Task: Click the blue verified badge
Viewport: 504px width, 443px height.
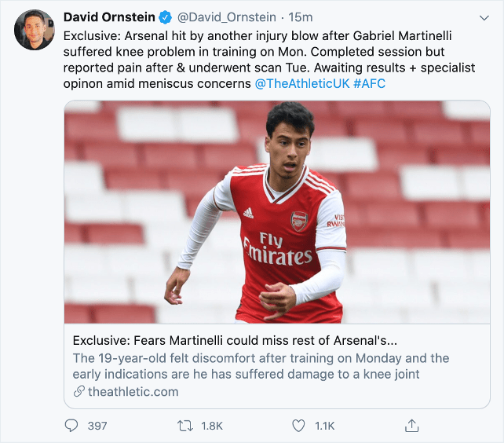Action: point(166,16)
